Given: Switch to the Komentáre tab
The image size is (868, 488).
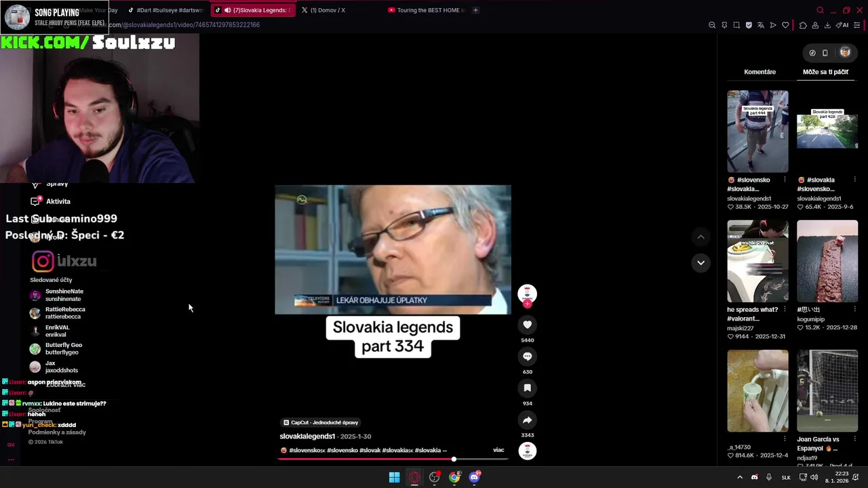Looking at the screenshot, I should point(759,72).
